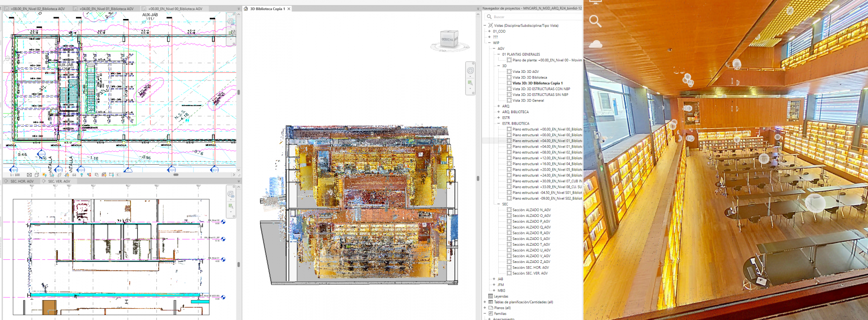
Task: Collapse the ESTR. BIBLIOTECA tree node
Action: (499, 124)
